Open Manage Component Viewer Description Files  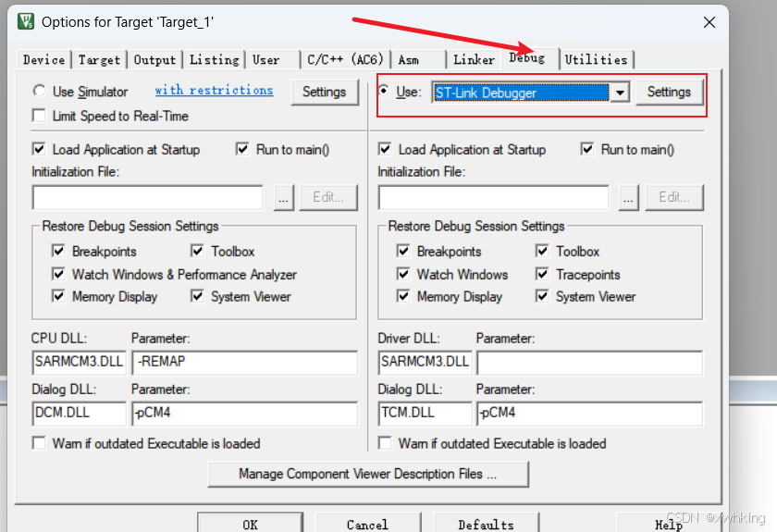click(368, 475)
